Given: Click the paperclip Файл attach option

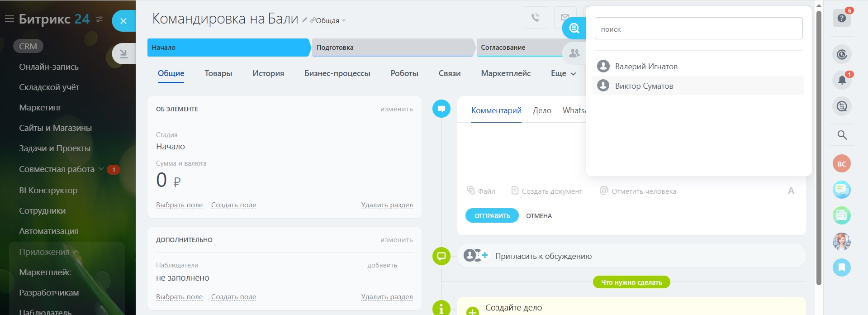Looking at the screenshot, I should (481, 191).
